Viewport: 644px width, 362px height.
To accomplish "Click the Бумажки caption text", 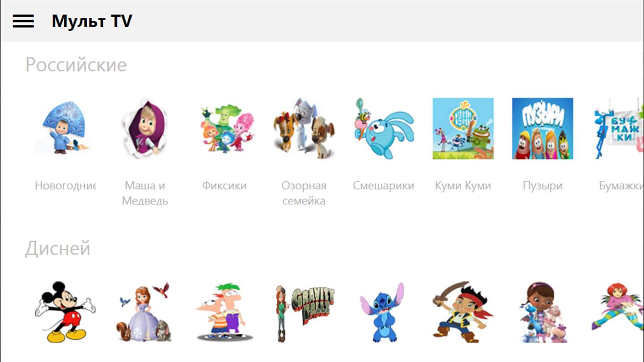I will coord(621,185).
